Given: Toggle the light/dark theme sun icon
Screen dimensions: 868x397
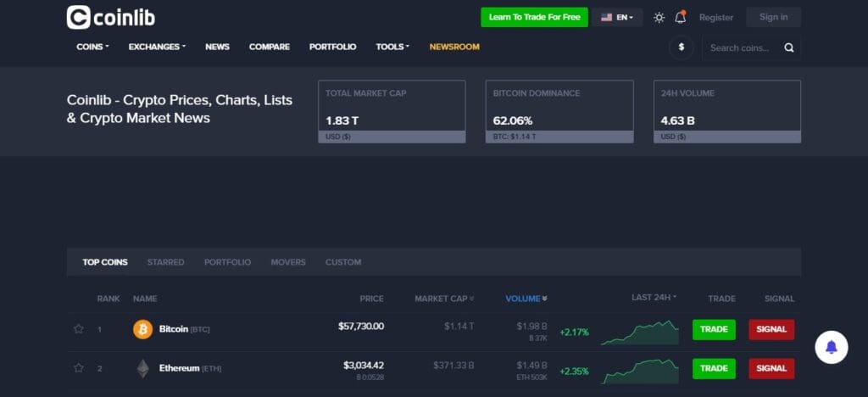Looking at the screenshot, I should tap(659, 17).
